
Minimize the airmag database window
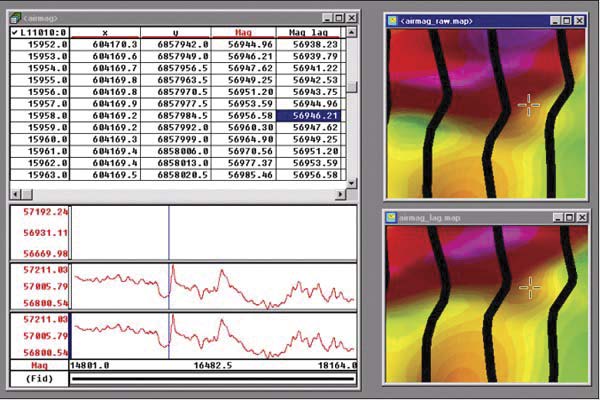click(x=327, y=18)
